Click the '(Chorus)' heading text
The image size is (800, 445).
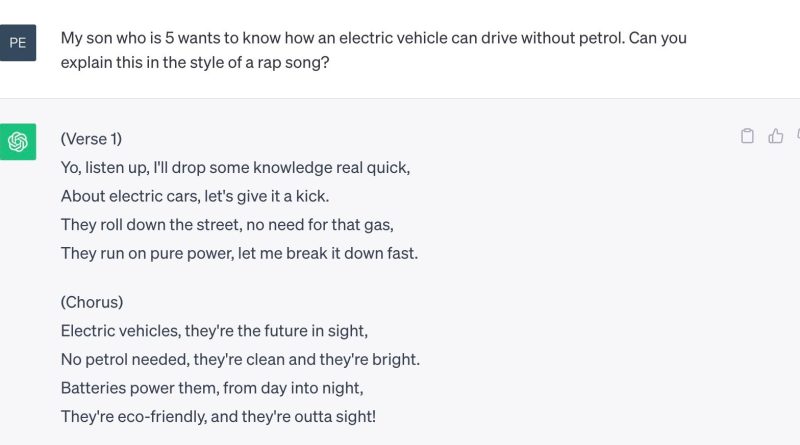(92, 302)
